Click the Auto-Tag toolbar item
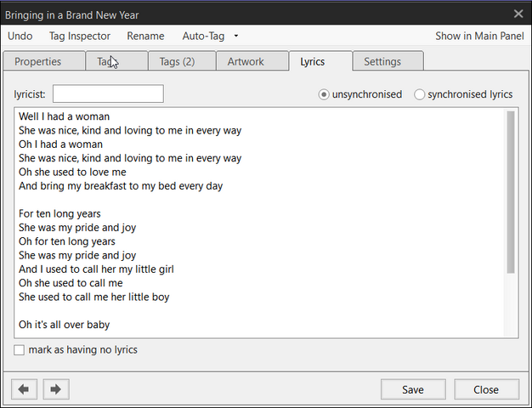This screenshot has height=408, width=532. [x=203, y=36]
